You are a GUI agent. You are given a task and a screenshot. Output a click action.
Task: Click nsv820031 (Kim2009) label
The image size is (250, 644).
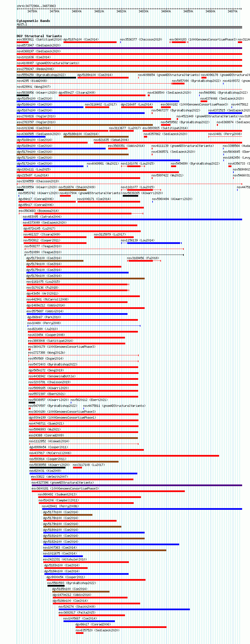pos(45,471)
